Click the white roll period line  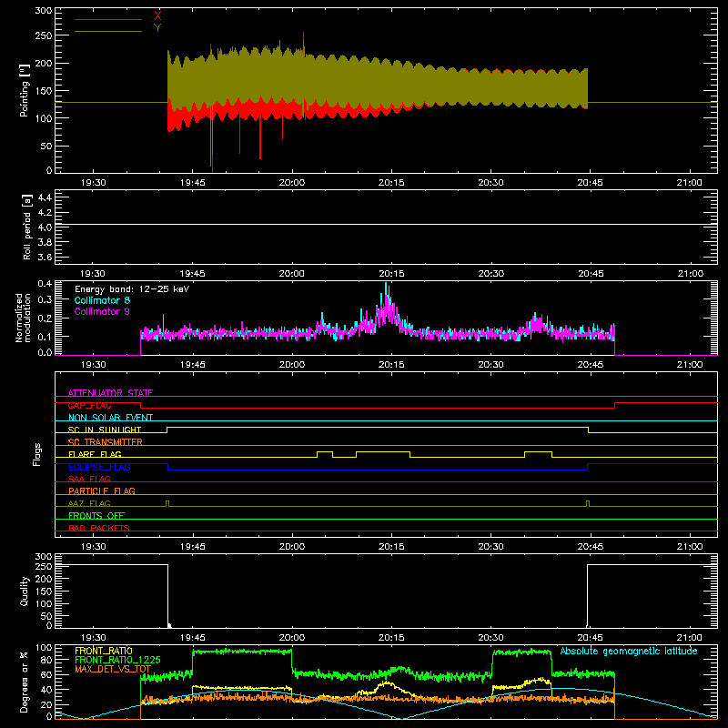click(386, 225)
